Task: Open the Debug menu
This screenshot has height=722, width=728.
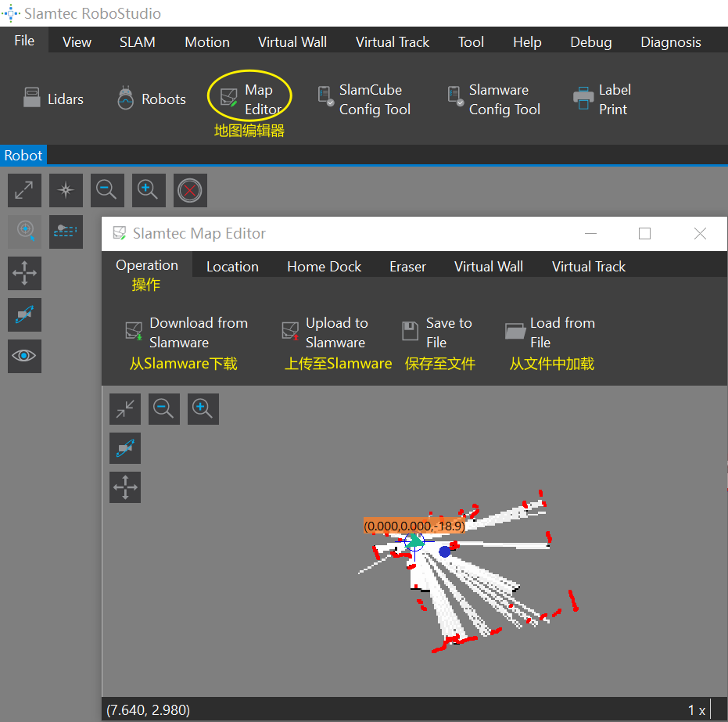Action: tap(590, 42)
